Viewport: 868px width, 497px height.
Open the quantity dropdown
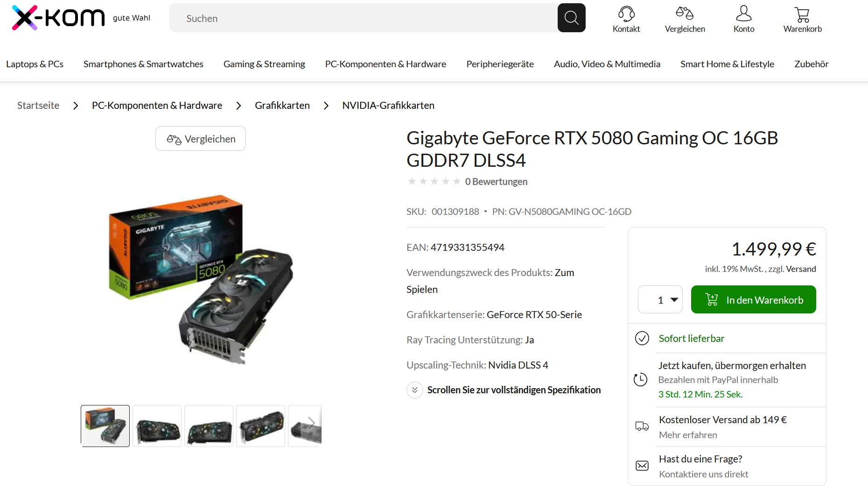point(660,299)
